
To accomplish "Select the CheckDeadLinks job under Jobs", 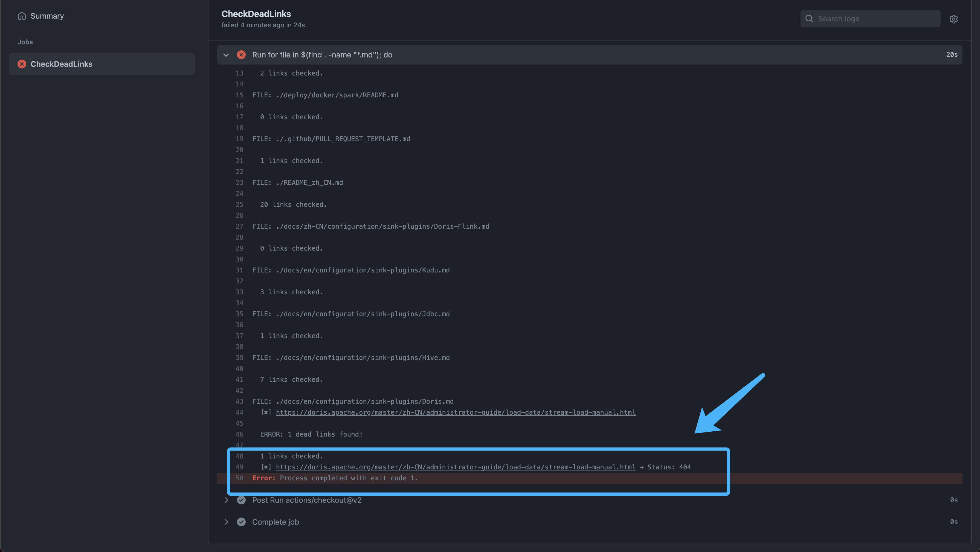I will [61, 63].
